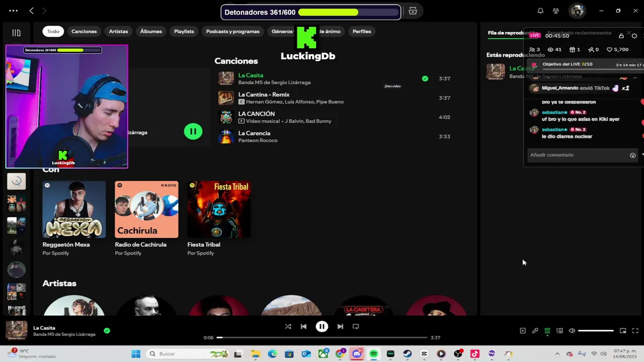Open the Browse icon beside search bar
Viewport: 644px width, 362px height.
coord(413,11)
